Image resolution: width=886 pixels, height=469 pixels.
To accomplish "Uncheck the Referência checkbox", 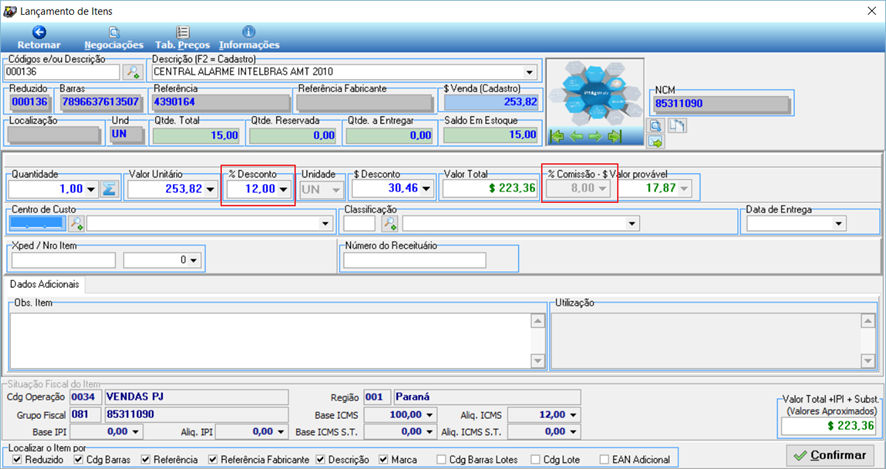I will 145,460.
